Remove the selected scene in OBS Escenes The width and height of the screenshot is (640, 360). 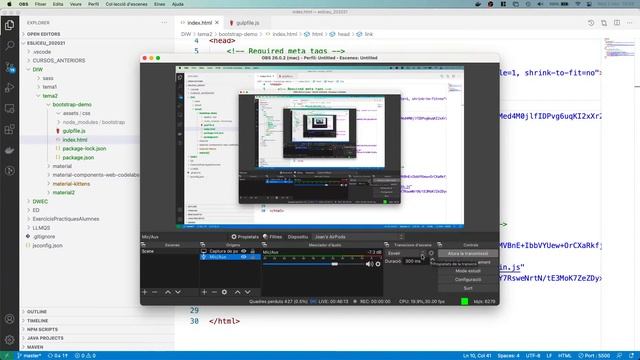click(x=155, y=292)
